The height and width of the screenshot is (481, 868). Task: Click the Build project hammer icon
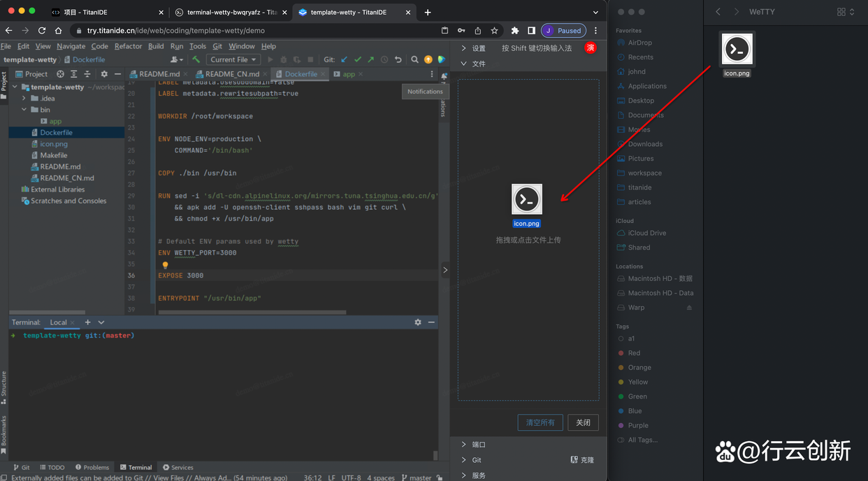[x=196, y=60]
